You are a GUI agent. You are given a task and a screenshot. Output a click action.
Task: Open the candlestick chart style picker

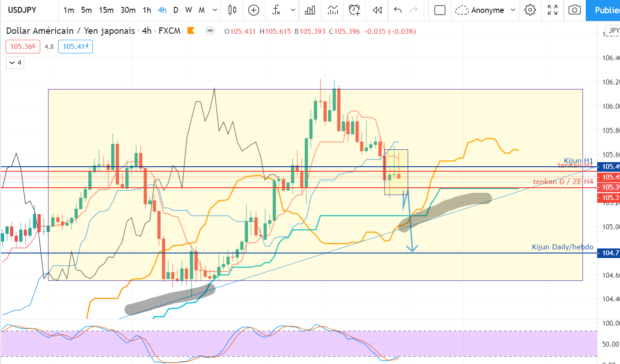(x=232, y=10)
